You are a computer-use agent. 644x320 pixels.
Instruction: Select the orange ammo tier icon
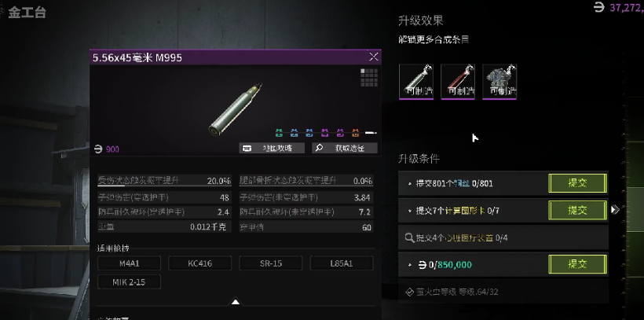tap(355, 133)
